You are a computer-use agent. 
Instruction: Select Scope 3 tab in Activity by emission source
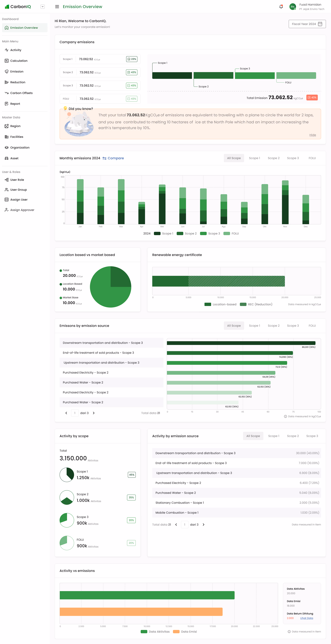(x=312, y=436)
